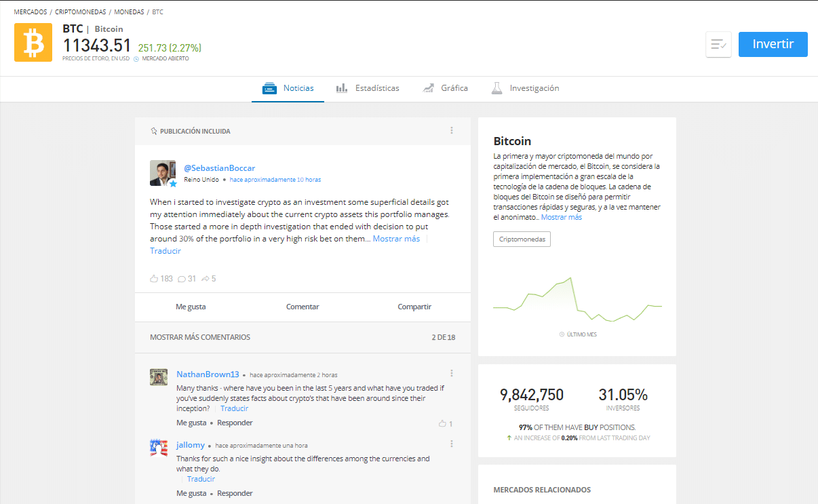818x504 pixels.
Task: Translate NathanBrown13's comment with Traducir
Action: click(x=234, y=408)
